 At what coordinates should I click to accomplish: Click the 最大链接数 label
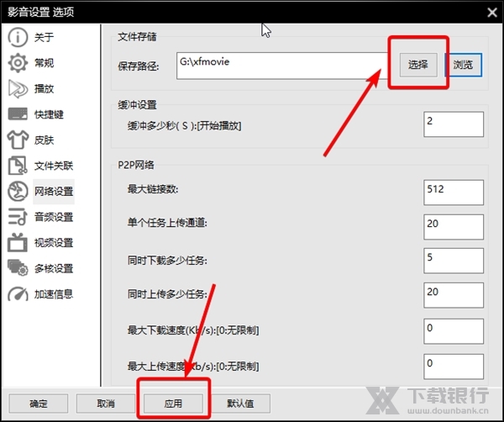pyautogui.click(x=153, y=189)
